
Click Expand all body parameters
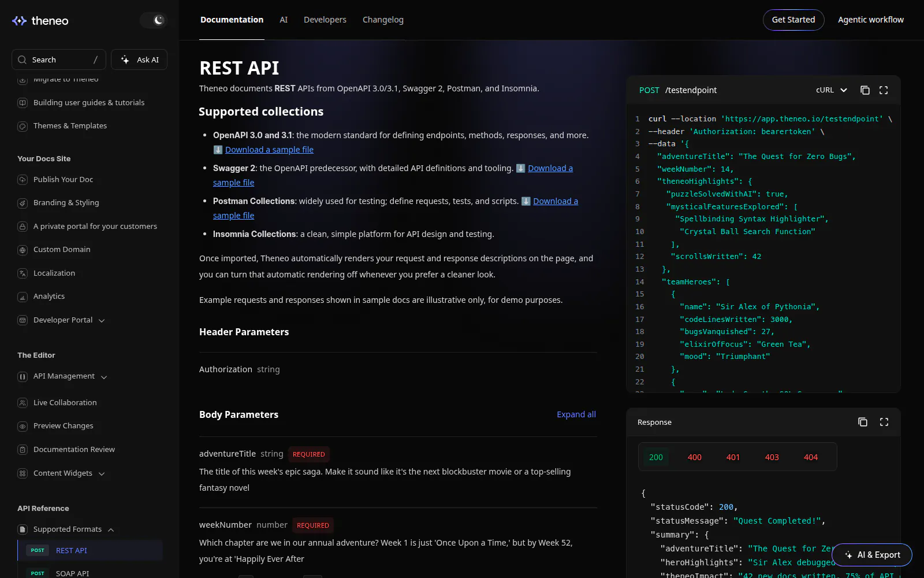tap(576, 414)
